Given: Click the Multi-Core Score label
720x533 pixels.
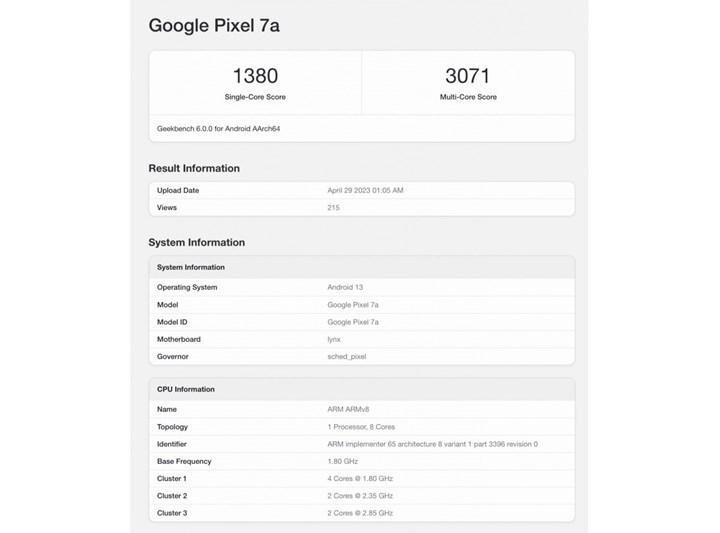Looking at the screenshot, I should pos(468,97).
